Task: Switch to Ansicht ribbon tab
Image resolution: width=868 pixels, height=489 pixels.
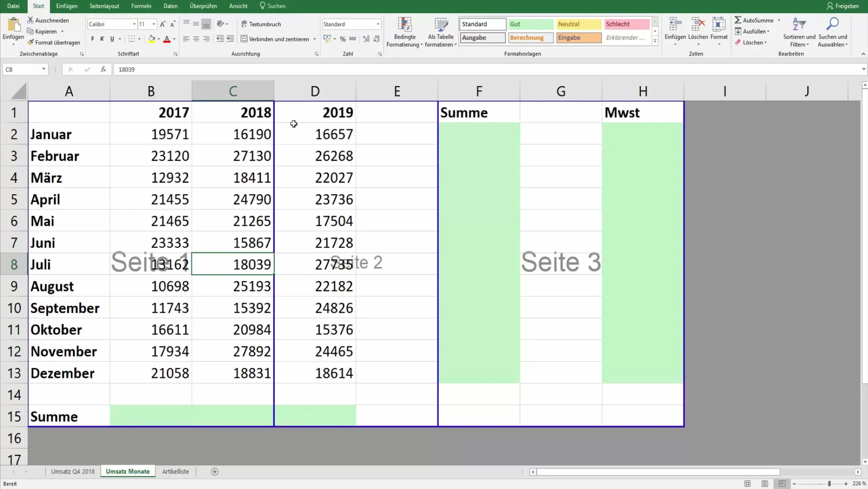Action: (x=238, y=6)
